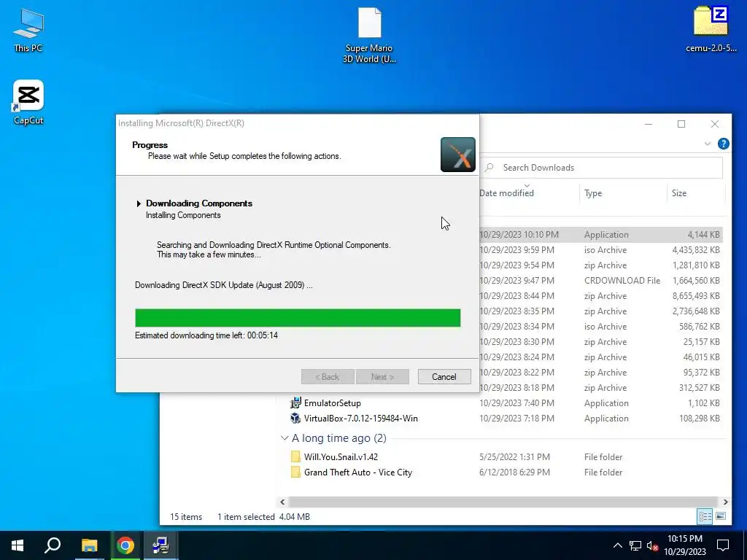Click the Downloading Components step label
This screenshot has width=747, height=560.
click(199, 203)
